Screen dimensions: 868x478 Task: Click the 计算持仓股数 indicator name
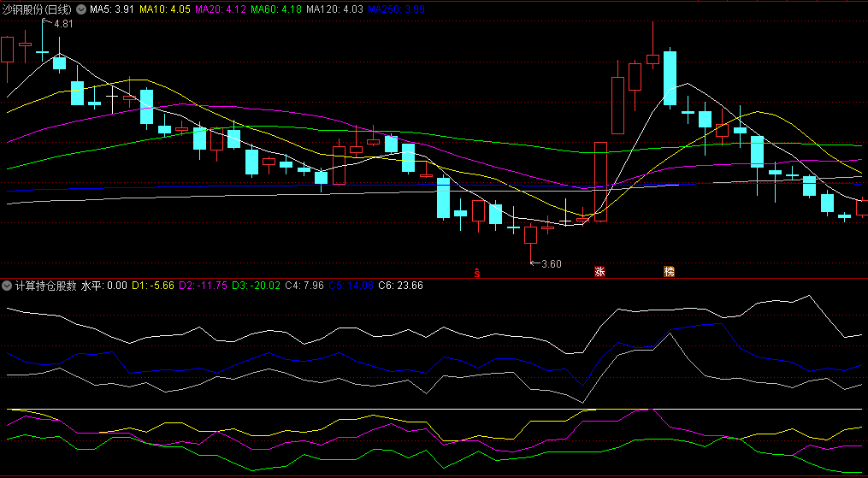pyautogui.click(x=45, y=286)
